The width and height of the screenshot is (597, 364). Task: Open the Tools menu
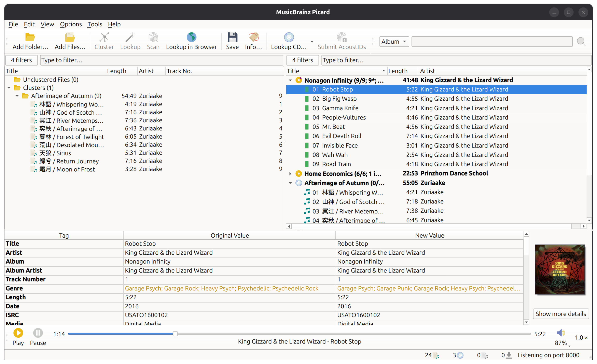click(95, 24)
